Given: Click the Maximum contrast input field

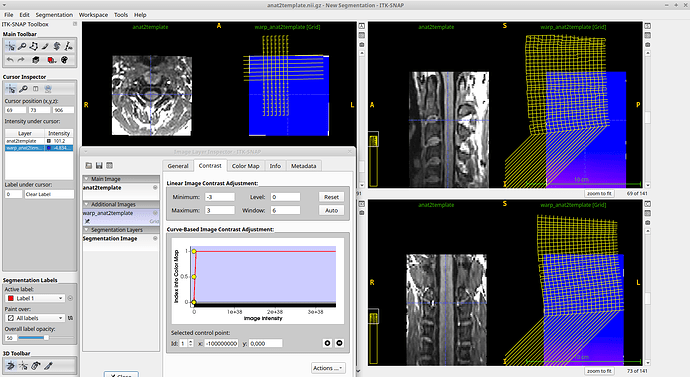Looking at the screenshot, I should (220, 210).
